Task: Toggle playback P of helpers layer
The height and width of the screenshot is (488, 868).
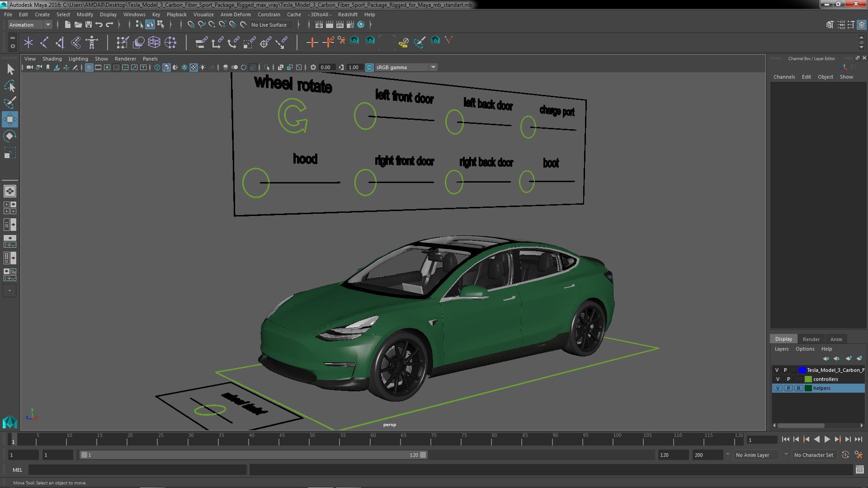Action: point(788,388)
